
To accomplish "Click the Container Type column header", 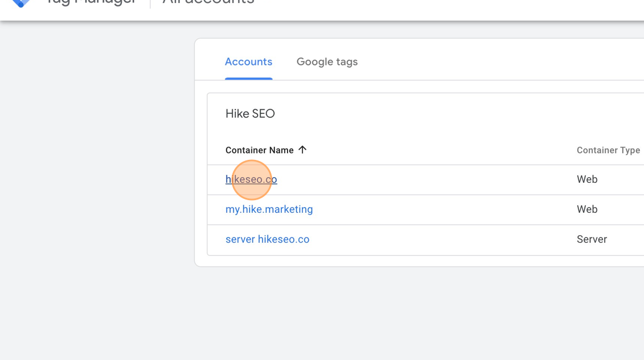I will coord(608,150).
